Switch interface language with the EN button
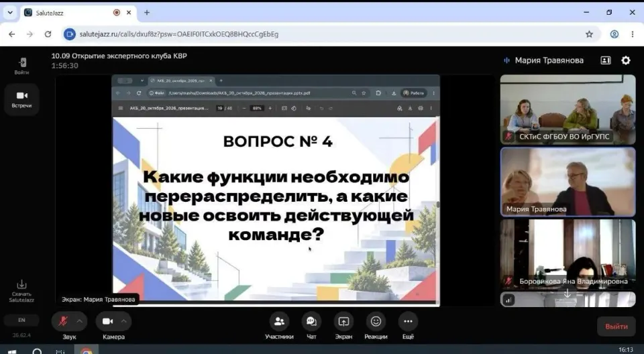This screenshot has height=354, width=644. 21,320
